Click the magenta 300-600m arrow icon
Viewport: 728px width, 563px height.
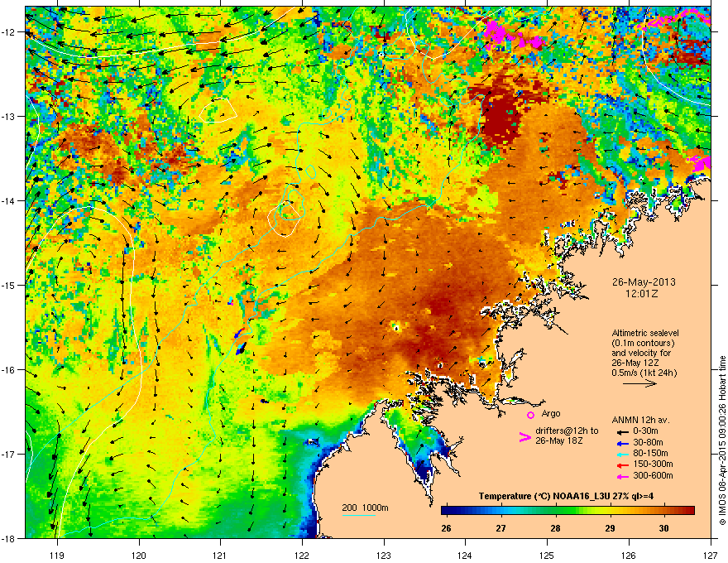click(623, 476)
